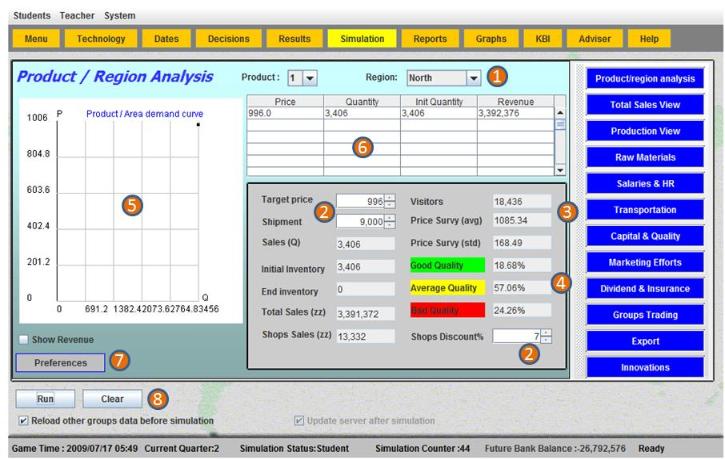The width and height of the screenshot is (725, 460).
Task: Open the Graphs section
Action: [491, 39]
